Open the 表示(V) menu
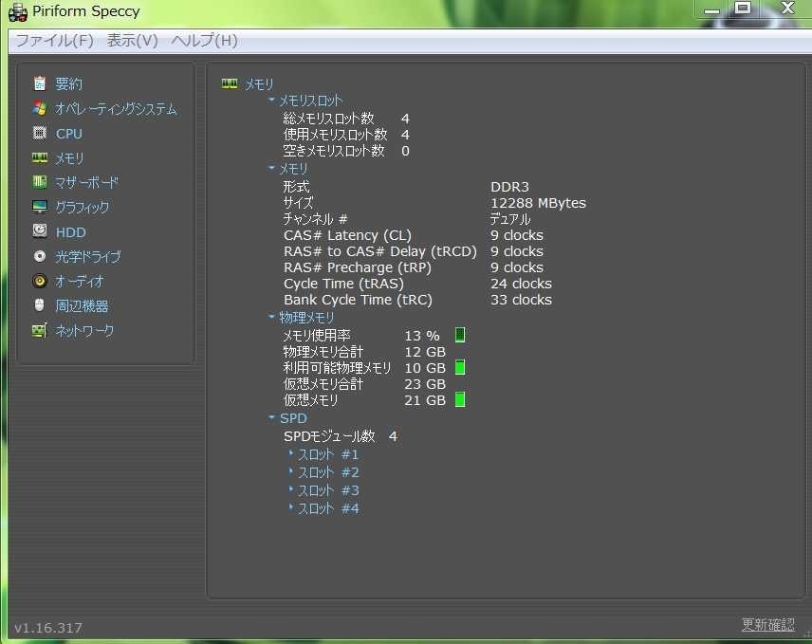The height and width of the screenshot is (644, 812). (x=132, y=41)
